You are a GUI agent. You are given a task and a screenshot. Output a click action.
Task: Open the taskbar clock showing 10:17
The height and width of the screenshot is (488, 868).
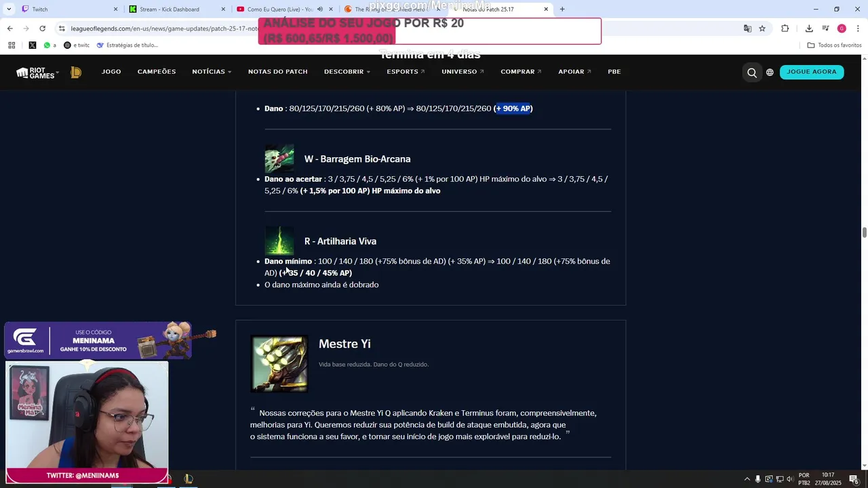(x=828, y=479)
